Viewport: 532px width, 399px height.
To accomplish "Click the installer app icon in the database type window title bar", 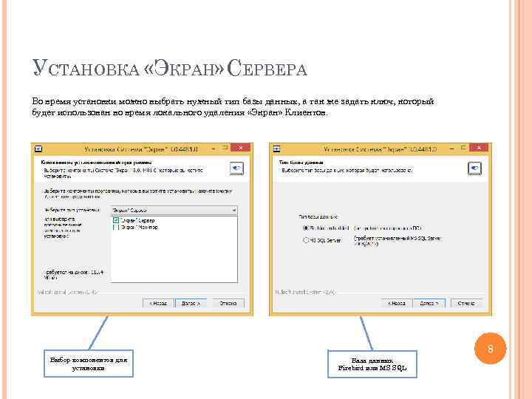I will click(x=277, y=149).
